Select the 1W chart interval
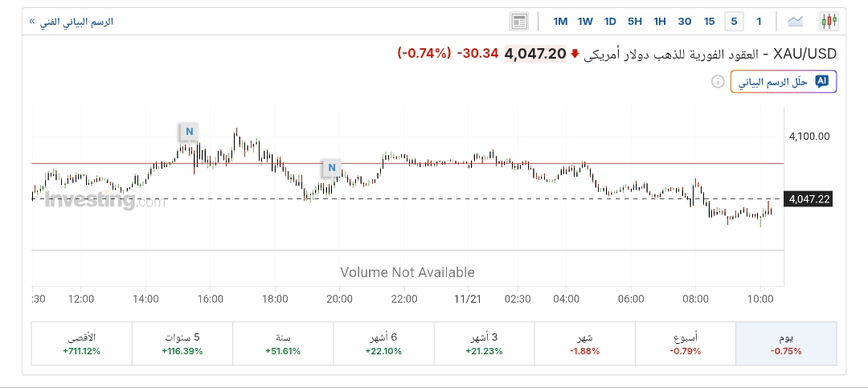 click(x=585, y=22)
